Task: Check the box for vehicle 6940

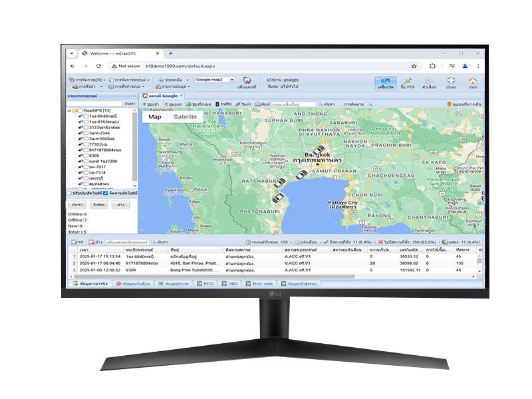Action: coord(86,116)
